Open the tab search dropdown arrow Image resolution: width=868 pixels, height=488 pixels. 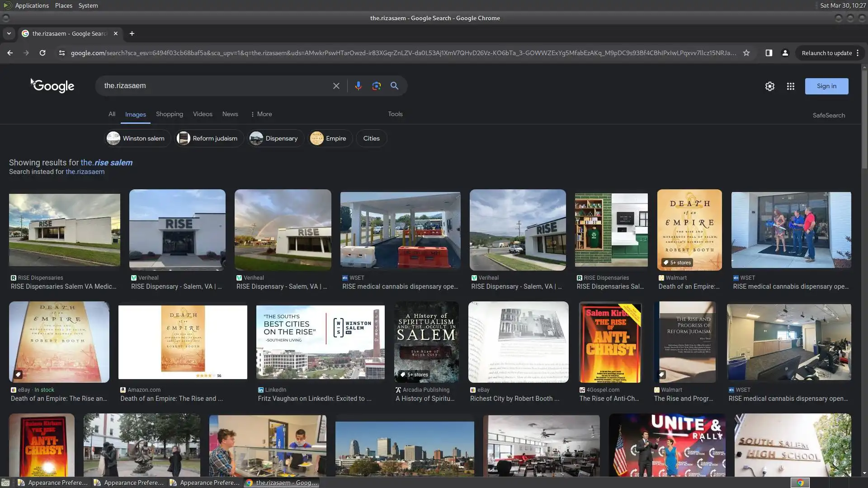tap(9, 33)
